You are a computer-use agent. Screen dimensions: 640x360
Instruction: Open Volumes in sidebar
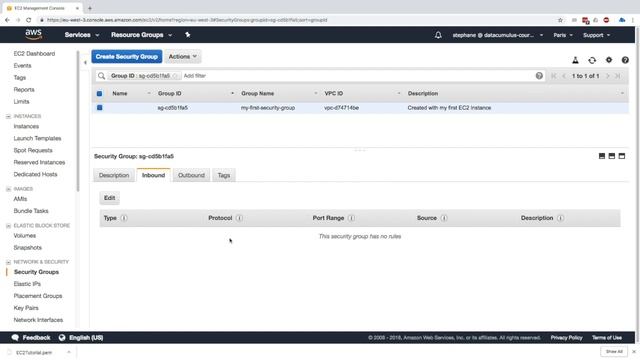(24, 236)
